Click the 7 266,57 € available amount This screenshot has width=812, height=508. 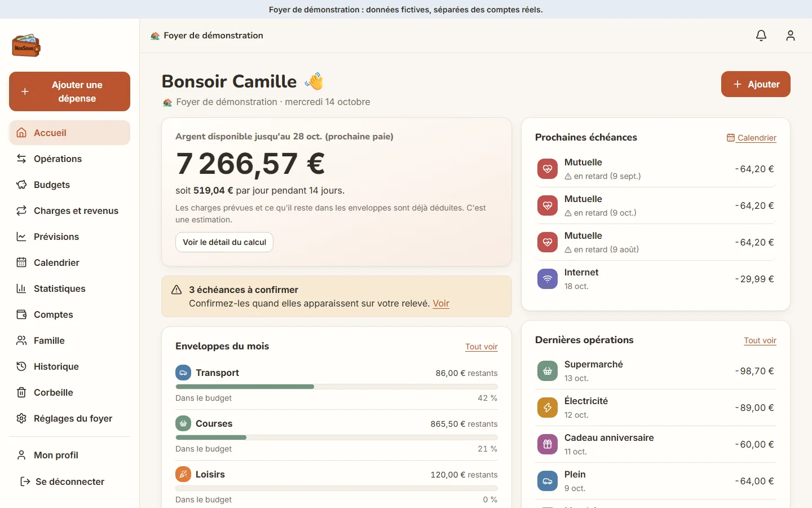click(250, 164)
